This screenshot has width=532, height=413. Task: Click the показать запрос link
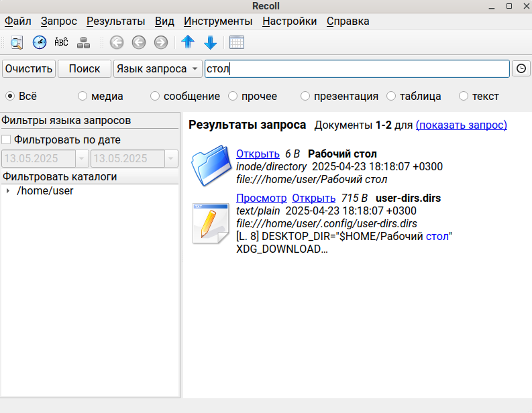tap(461, 125)
